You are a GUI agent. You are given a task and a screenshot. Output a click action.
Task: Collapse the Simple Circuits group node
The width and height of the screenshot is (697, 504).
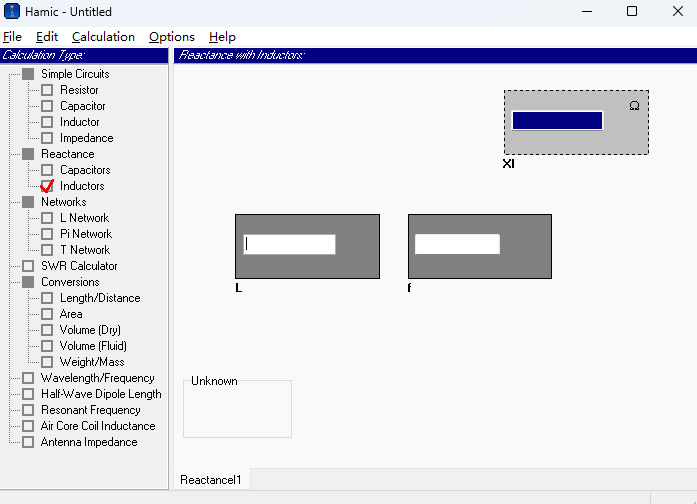28,74
